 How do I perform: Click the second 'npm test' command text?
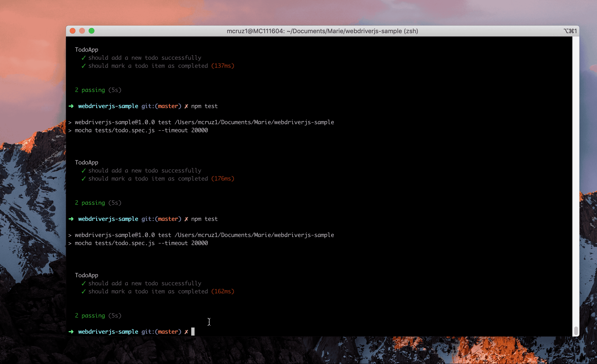[x=204, y=219]
